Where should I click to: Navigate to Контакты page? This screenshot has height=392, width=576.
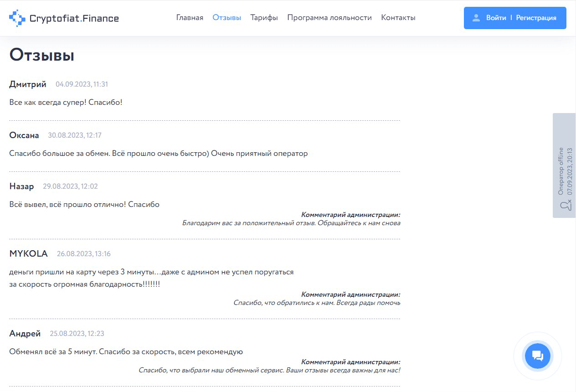(x=398, y=18)
